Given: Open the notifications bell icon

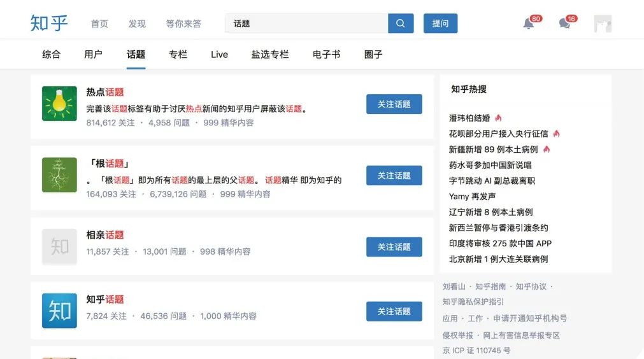Looking at the screenshot, I should [529, 24].
